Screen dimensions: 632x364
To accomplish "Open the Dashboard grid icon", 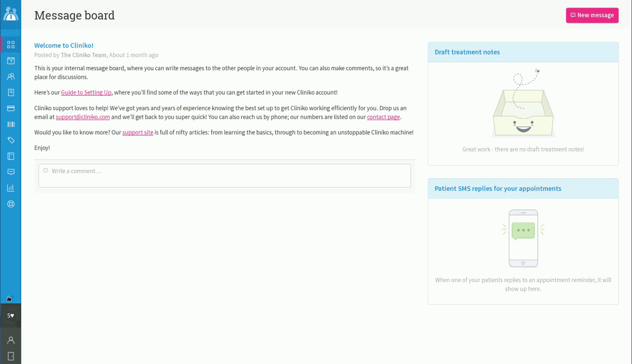I will tap(11, 44).
